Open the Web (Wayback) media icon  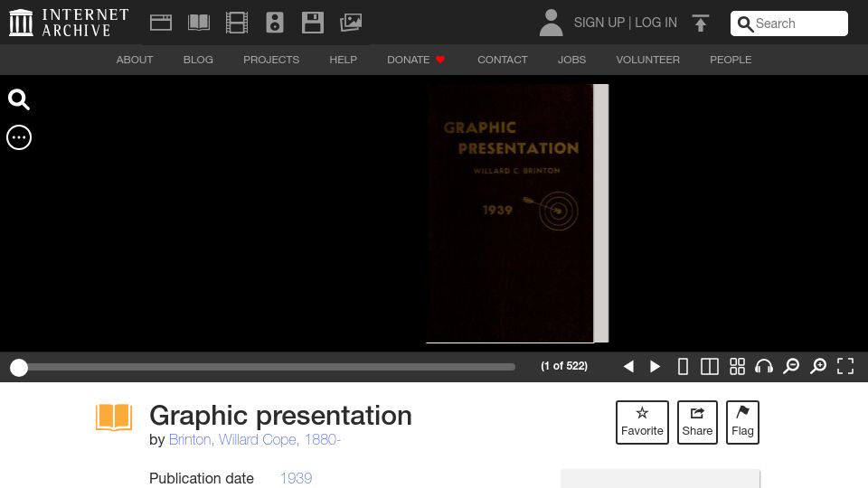click(161, 23)
